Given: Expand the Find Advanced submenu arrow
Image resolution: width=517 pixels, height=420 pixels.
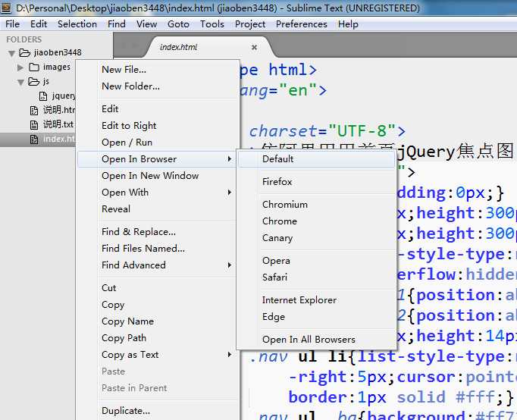Looking at the screenshot, I should click(230, 265).
